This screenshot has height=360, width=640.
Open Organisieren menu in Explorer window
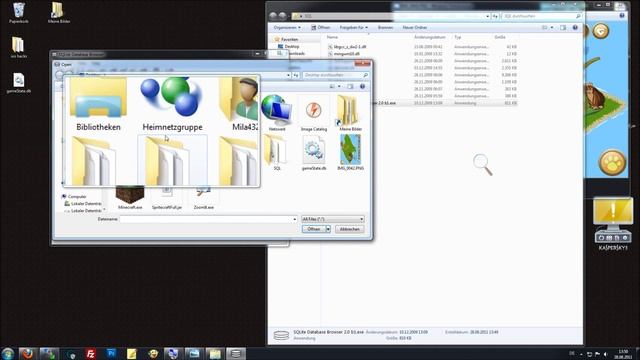point(287,27)
